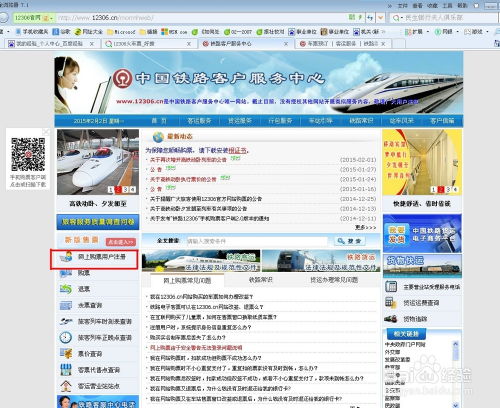
Task: Select slide 4 on right sleeper slideshow
Action: [455, 189]
